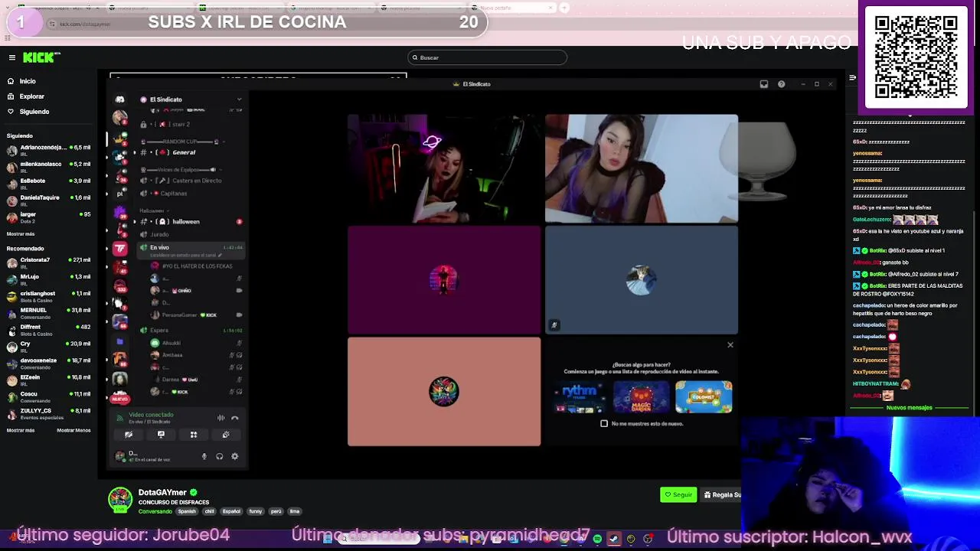The height and width of the screenshot is (551, 980).
Task: Click the Regala Subs button
Action: click(722, 494)
